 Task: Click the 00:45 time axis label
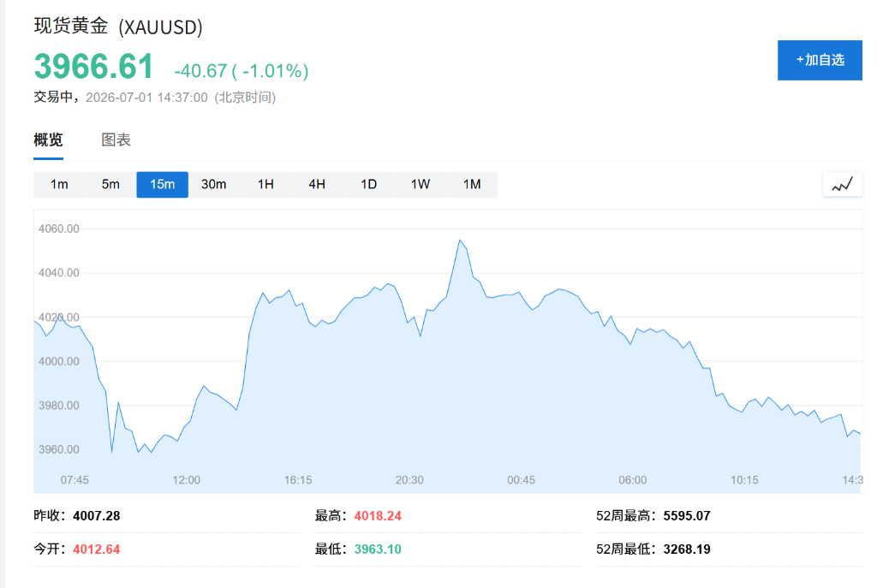pyautogui.click(x=522, y=480)
